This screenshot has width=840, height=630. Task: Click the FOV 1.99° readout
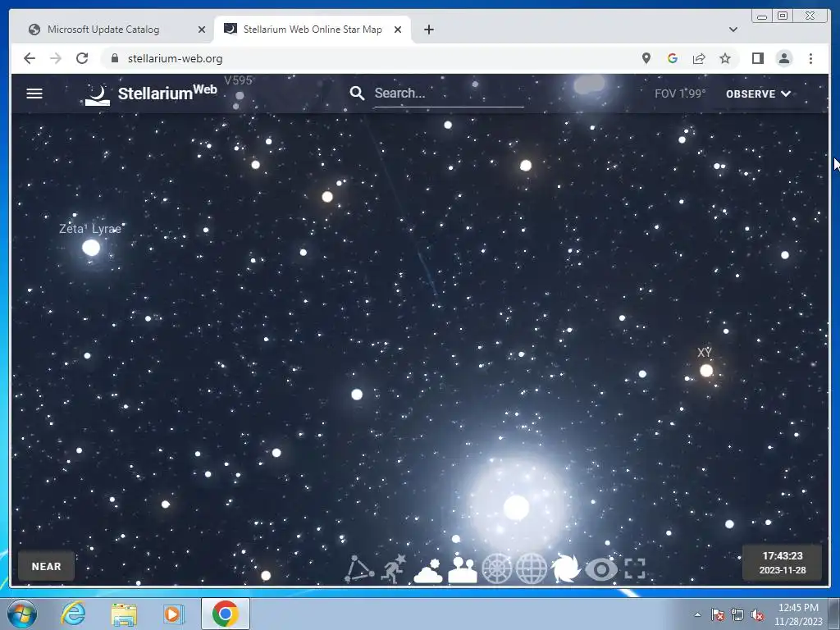680,94
